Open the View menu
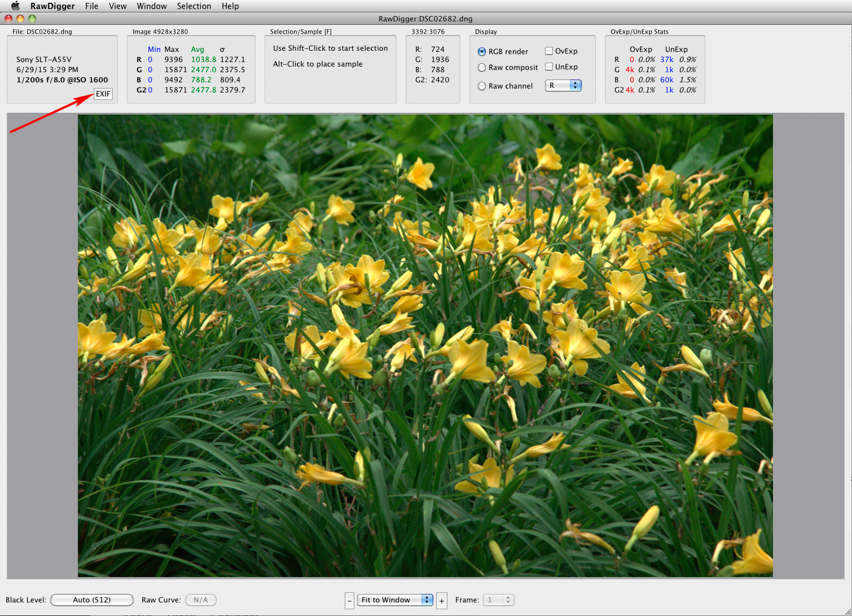Image resolution: width=852 pixels, height=616 pixels. [118, 6]
